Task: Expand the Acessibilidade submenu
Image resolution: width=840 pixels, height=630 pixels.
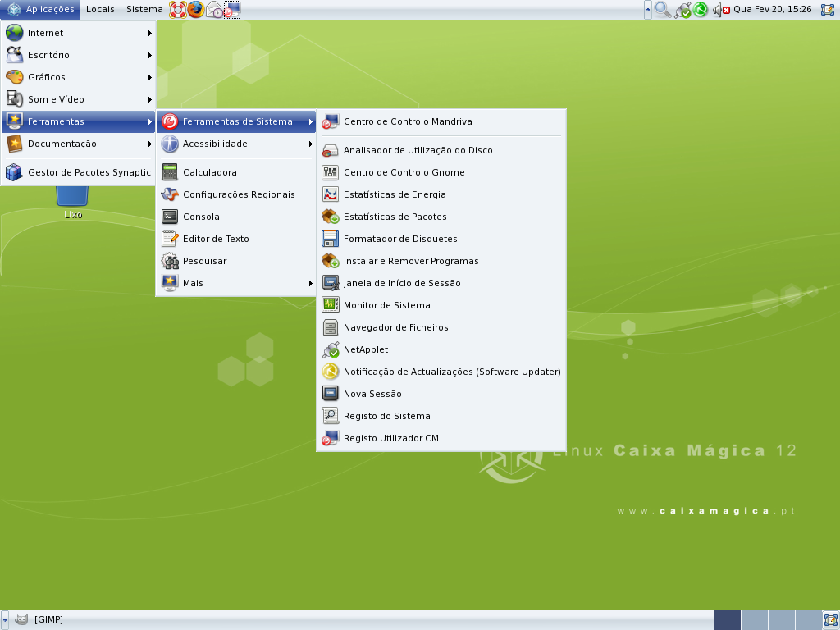Action: pyautogui.click(x=236, y=144)
